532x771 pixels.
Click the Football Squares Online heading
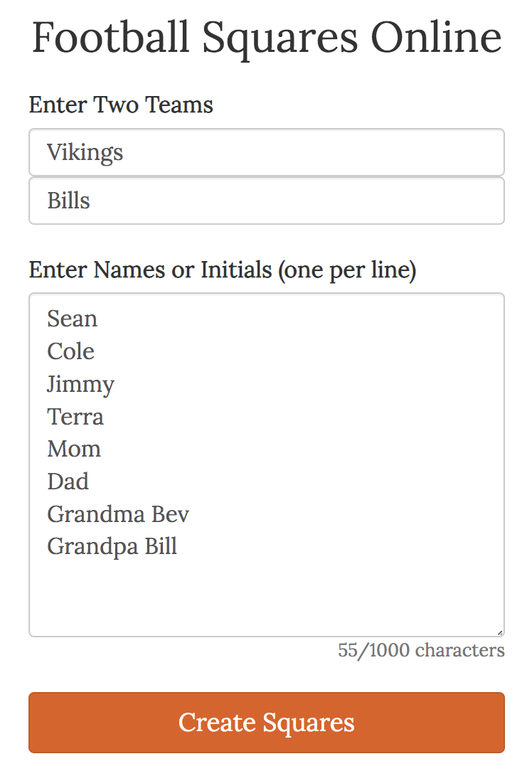pos(266,37)
